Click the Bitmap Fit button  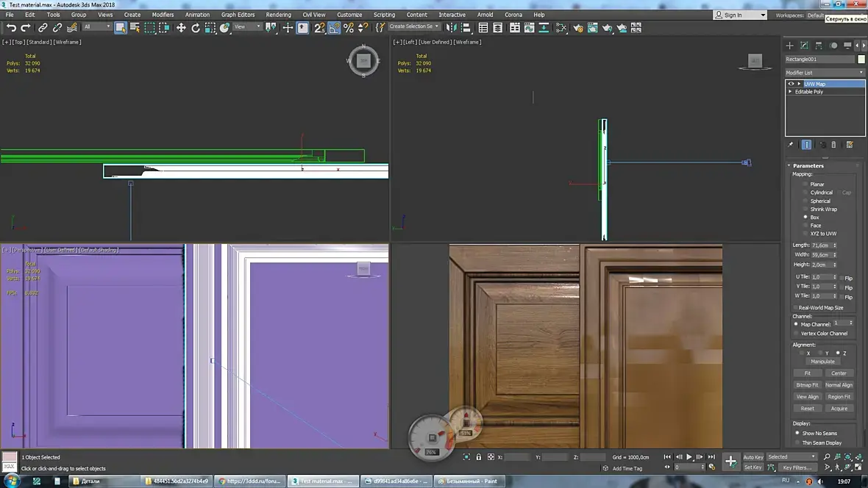(x=807, y=385)
